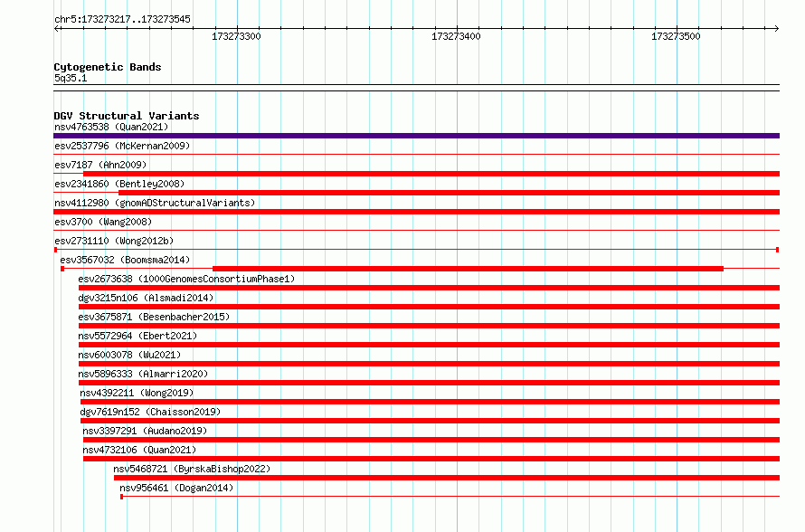Viewport: 805px width, 532px height.
Task: Select the esv7187 red variant bar
Action: tap(431, 174)
